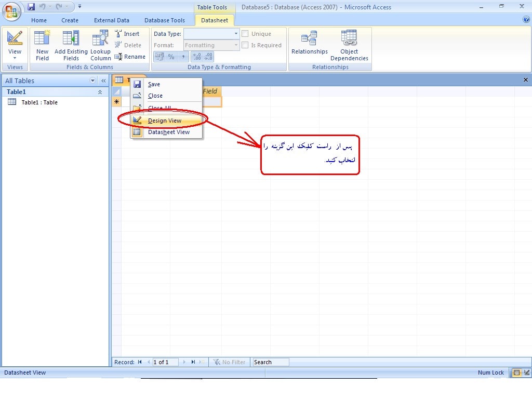Collapse the Table1 group
The width and height of the screenshot is (532, 399).
tap(100, 92)
